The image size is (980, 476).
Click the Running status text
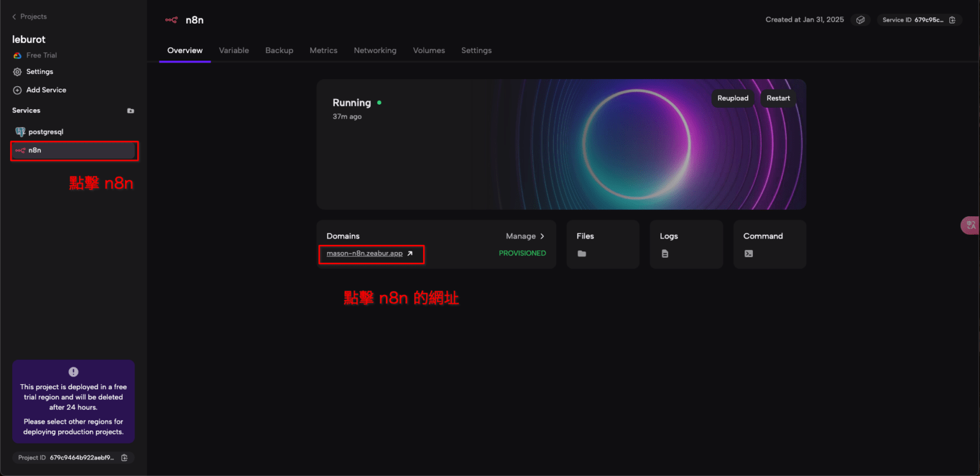[x=352, y=103]
